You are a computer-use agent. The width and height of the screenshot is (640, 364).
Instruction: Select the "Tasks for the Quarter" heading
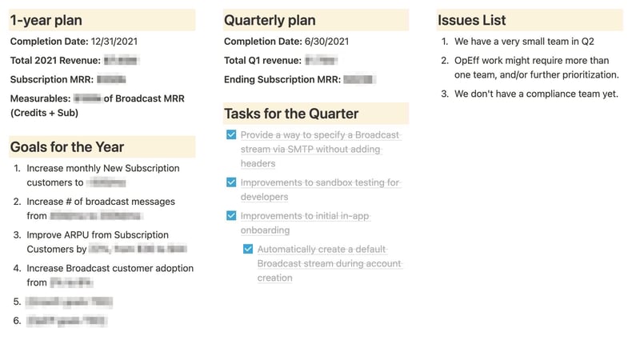tap(291, 114)
